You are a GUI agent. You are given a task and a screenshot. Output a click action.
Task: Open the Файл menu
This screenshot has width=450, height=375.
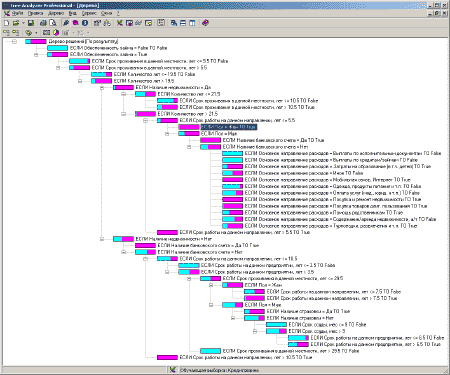pos(17,13)
